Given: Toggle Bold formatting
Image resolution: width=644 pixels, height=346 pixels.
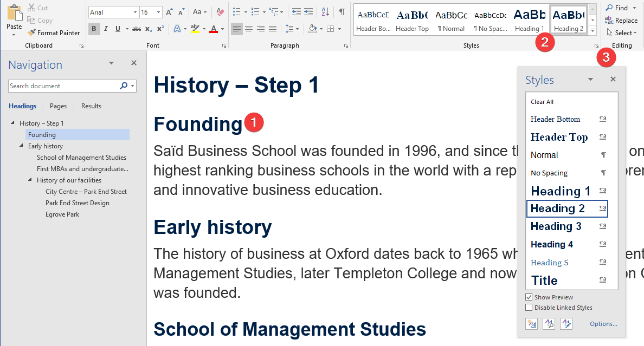Looking at the screenshot, I should pyautogui.click(x=94, y=29).
